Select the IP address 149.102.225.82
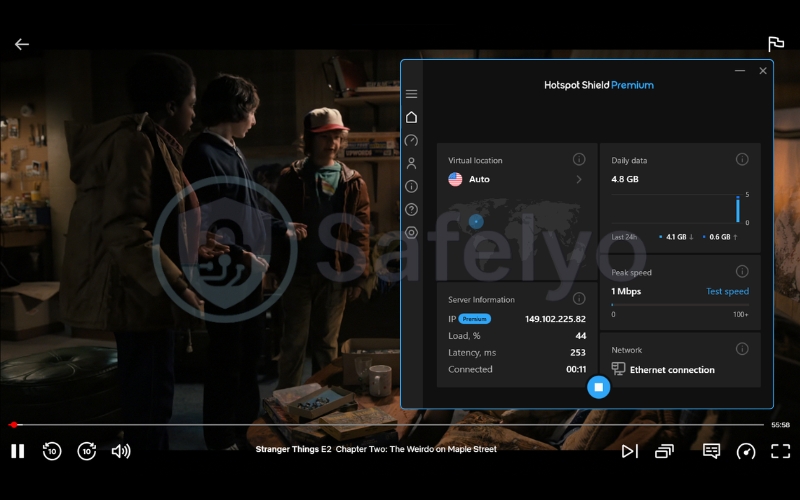The width and height of the screenshot is (800, 500). coord(555,319)
